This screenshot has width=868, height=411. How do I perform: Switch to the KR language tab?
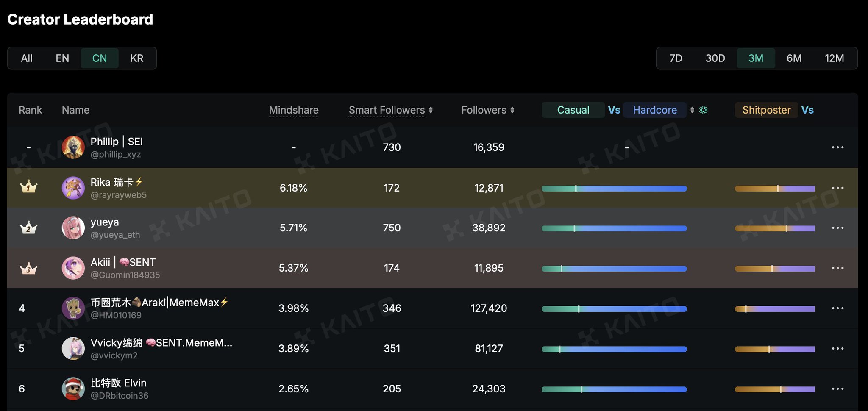click(136, 58)
